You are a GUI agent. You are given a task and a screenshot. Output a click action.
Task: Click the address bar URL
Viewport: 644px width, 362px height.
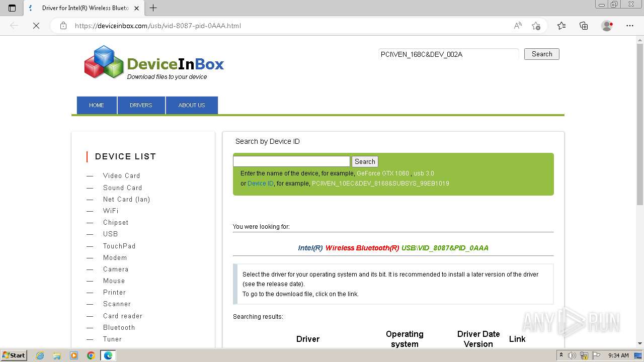pos(158,26)
